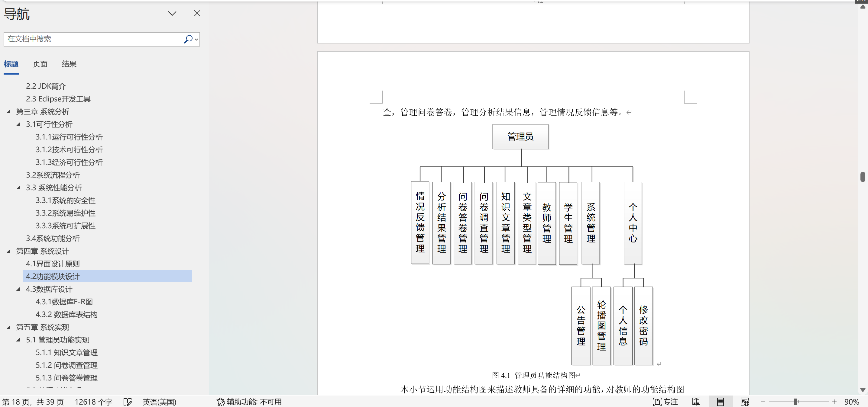Go to heading 3.1.1运行可行性分析
This screenshot has width=868, height=407.
click(x=69, y=137)
